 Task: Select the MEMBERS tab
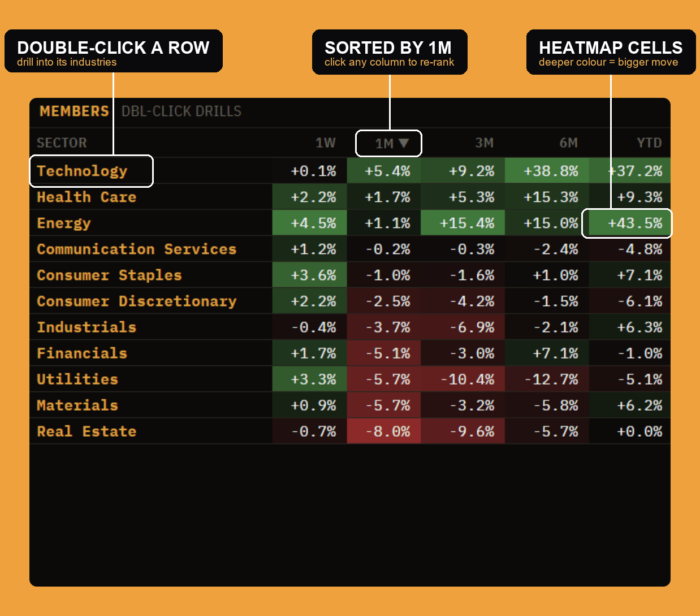tap(74, 111)
